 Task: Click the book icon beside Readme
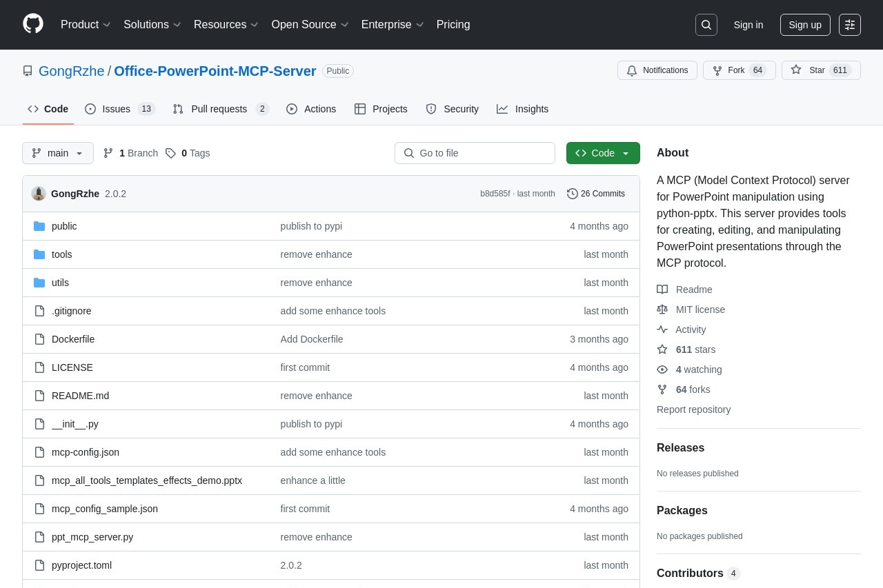point(662,290)
